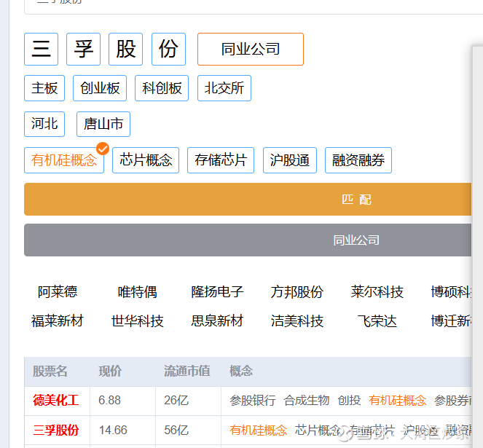The width and height of the screenshot is (483, 448).
Task: Toggle the 北交所 filter tag
Action: click(224, 88)
